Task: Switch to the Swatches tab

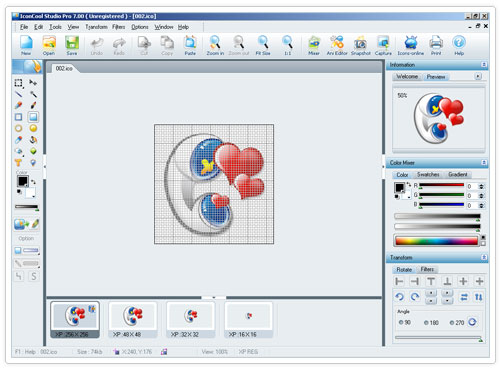Action: click(x=428, y=174)
